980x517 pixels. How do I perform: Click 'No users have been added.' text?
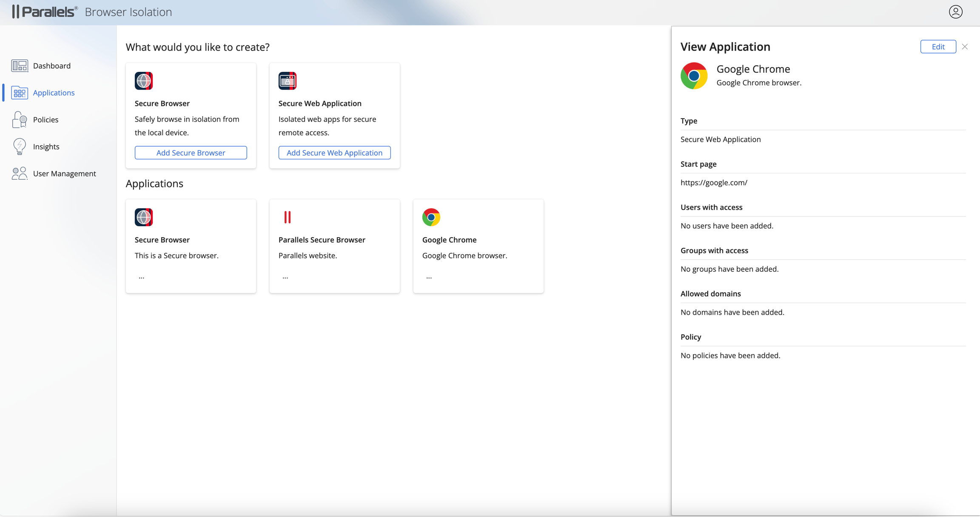727,226
